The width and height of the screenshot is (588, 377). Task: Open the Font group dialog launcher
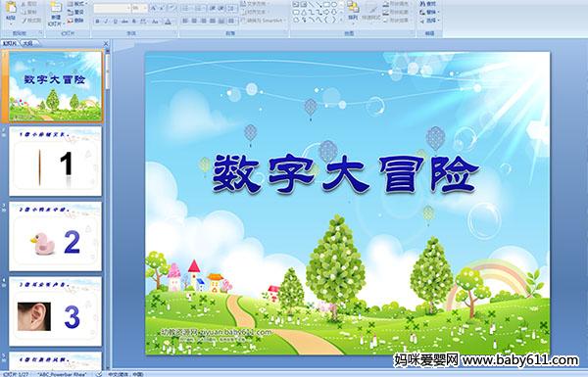coord(174,33)
